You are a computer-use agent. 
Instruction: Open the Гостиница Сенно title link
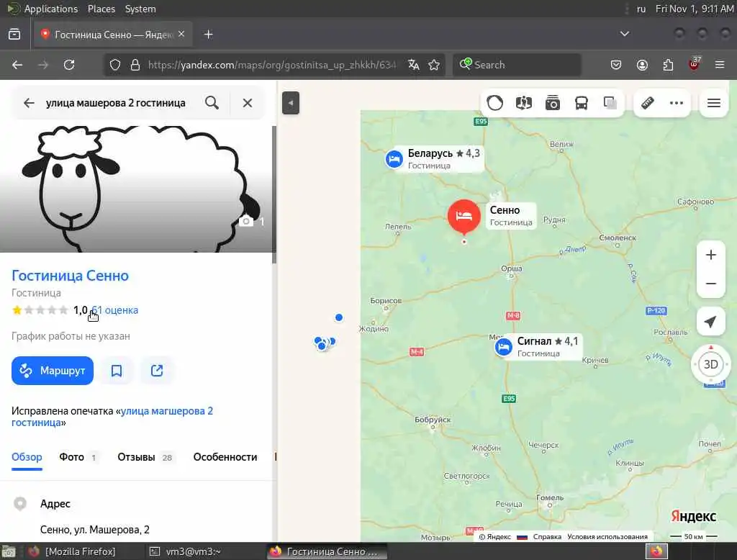(70, 276)
